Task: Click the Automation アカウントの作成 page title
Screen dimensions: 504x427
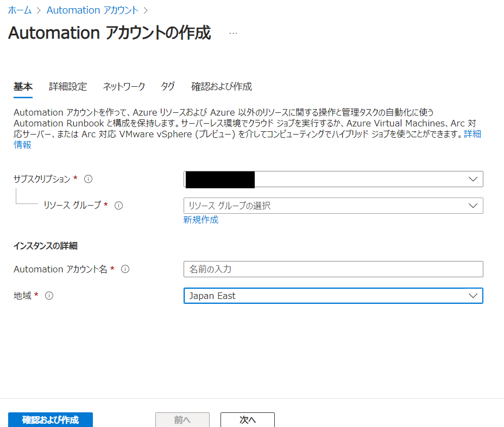Action: pos(110,33)
